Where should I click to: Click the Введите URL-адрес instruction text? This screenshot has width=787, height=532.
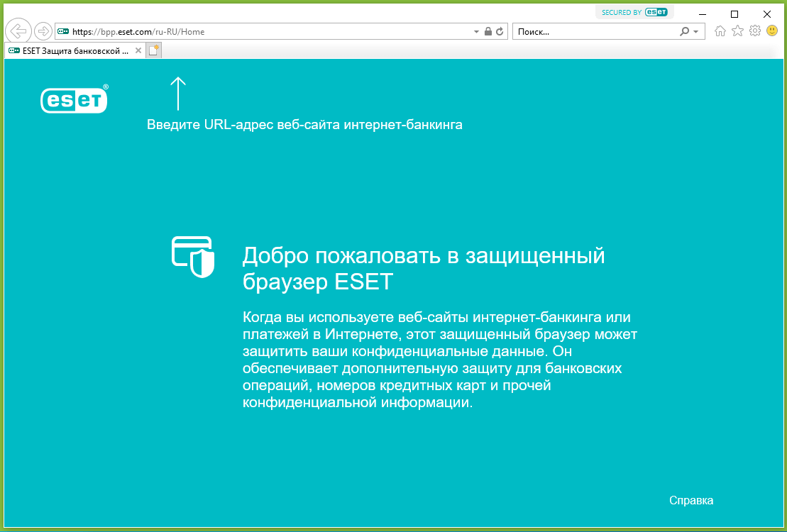coord(304,125)
